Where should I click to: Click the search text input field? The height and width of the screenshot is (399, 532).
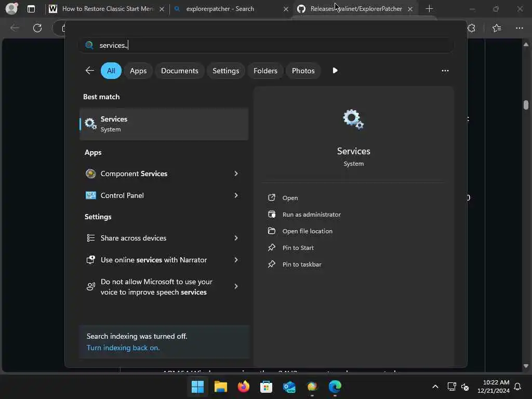[x=265, y=45]
